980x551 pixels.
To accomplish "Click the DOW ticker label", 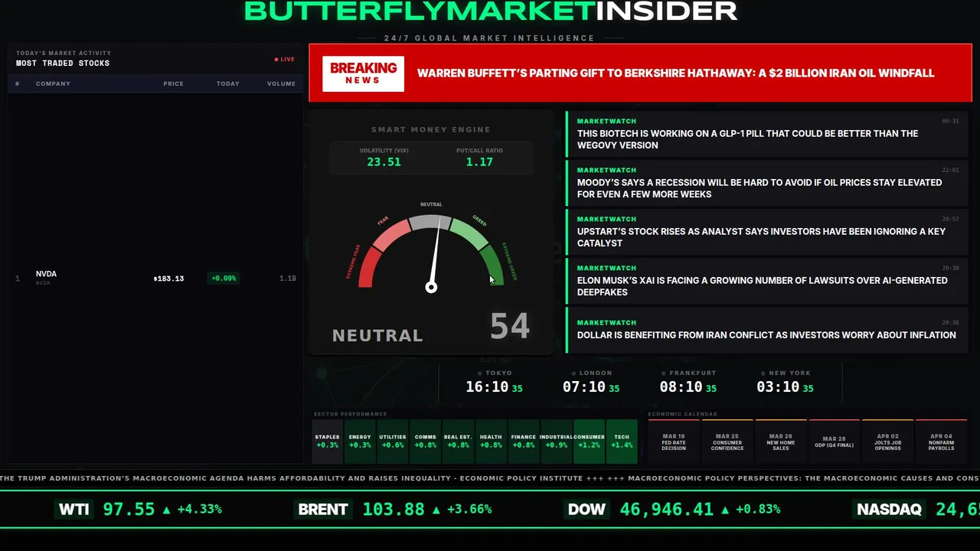I will pyautogui.click(x=586, y=509).
